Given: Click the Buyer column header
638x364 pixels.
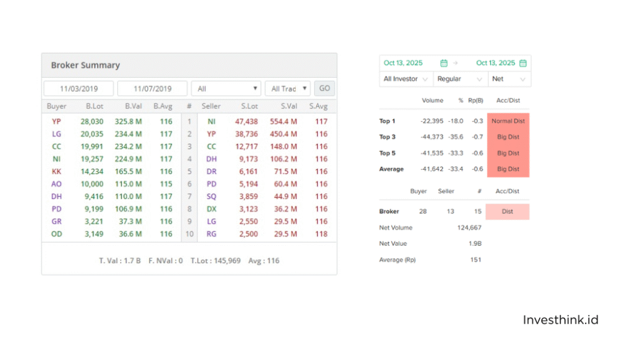Looking at the screenshot, I should 57,106.
